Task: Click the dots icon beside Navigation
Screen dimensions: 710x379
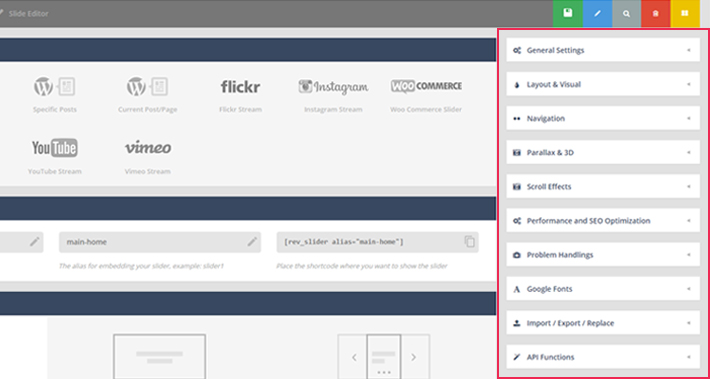Action: click(517, 119)
